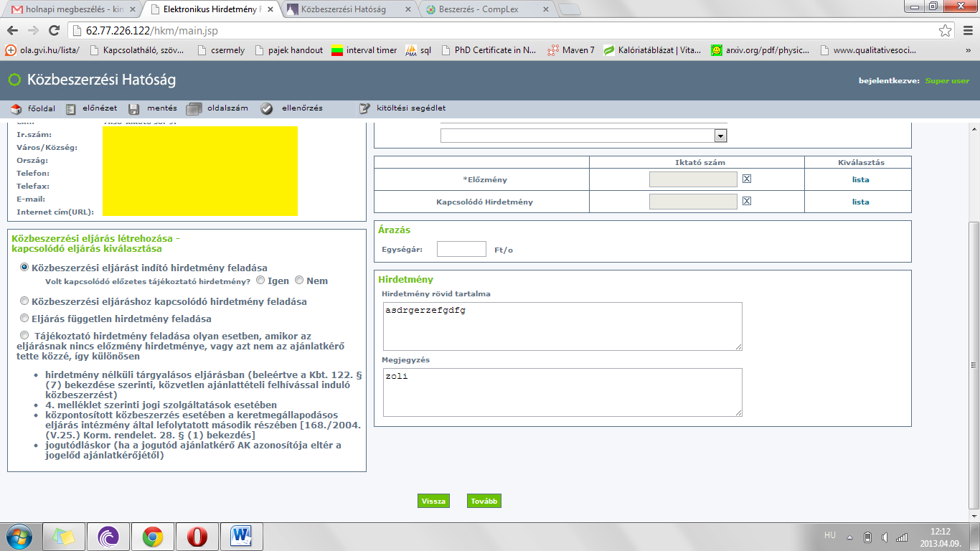980x551 pixels.
Task: Open the Chrome menu icon
Action: (x=967, y=31)
